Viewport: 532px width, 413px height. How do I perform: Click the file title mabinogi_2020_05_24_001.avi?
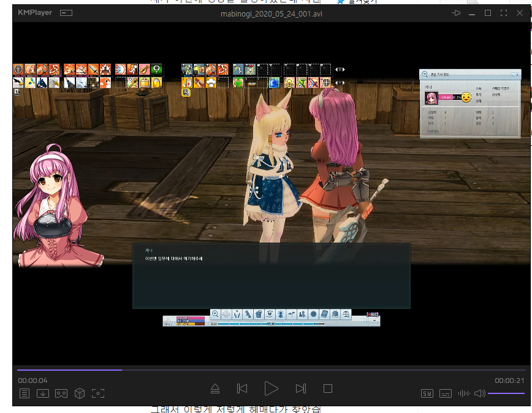pos(272,14)
